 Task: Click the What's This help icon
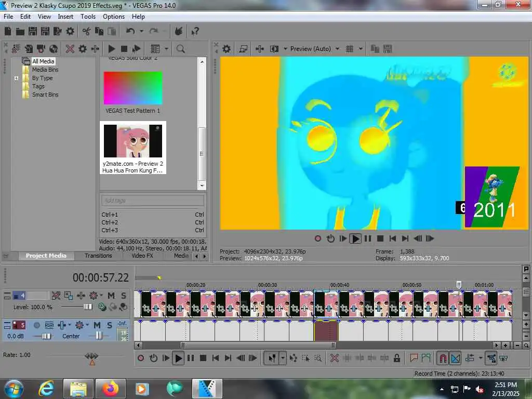[x=195, y=32]
